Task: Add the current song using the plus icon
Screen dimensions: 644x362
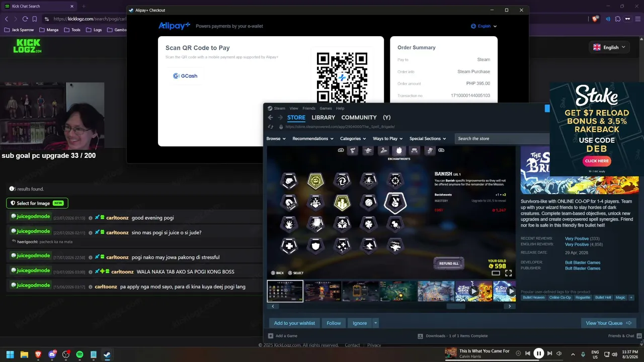Action: pos(519,353)
